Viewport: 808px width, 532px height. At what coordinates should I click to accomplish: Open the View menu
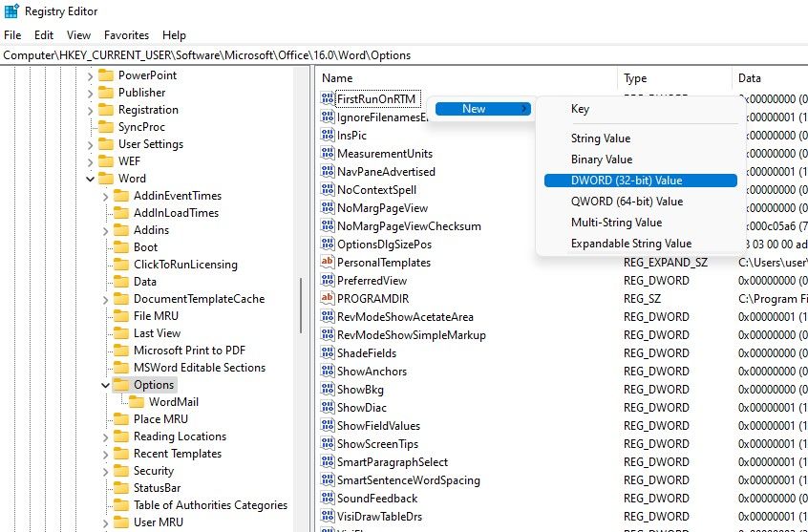pos(79,35)
